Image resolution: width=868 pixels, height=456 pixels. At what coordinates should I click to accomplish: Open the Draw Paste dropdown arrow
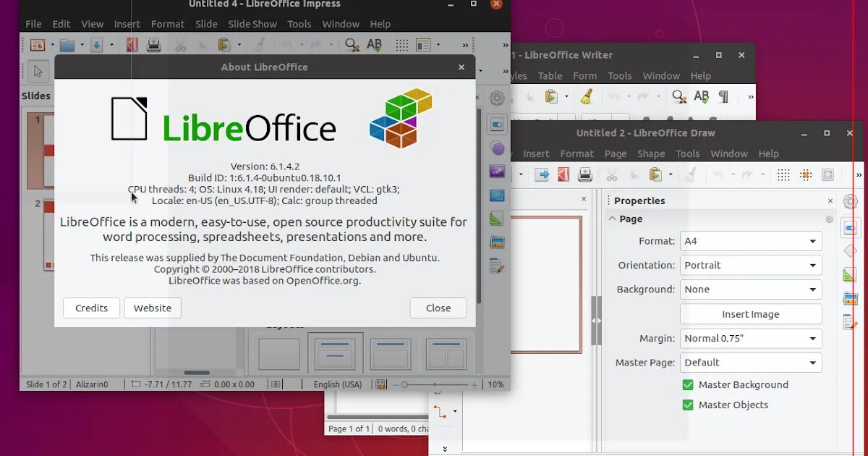671,174
